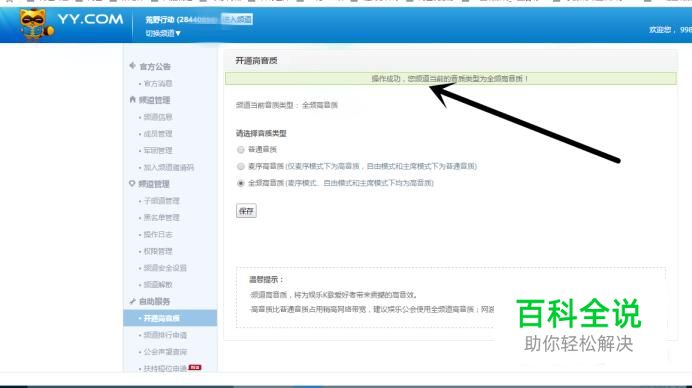692x388 pixels.
Task: Click the 欢迎您 welcome text in the header
Action: 660,30
